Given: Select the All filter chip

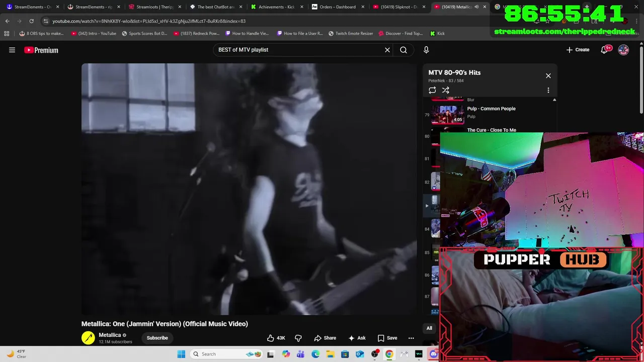Looking at the screenshot, I should coord(429,328).
